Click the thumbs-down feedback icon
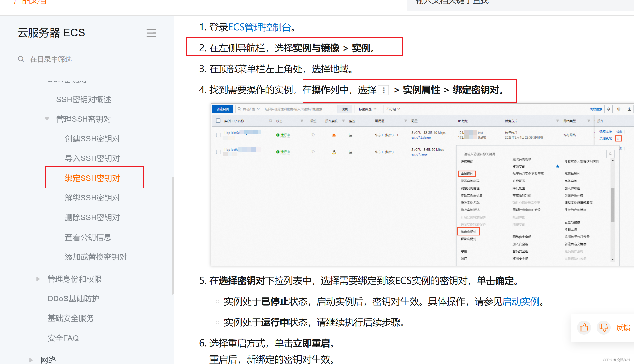 pyautogui.click(x=604, y=327)
